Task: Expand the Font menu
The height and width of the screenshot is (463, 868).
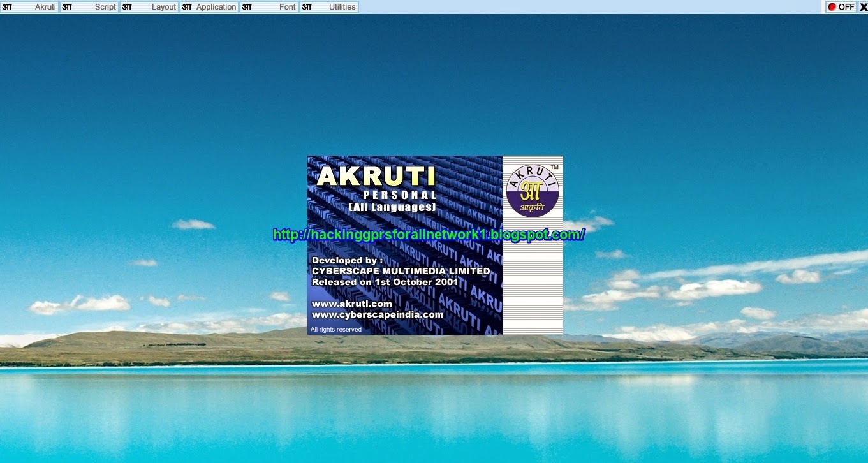Action: coord(287,7)
